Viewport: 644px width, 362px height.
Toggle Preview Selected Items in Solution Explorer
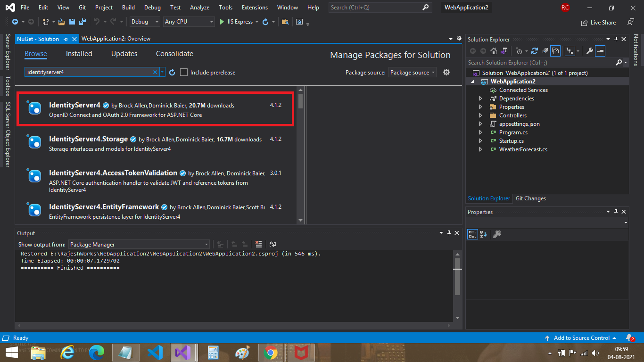point(600,51)
